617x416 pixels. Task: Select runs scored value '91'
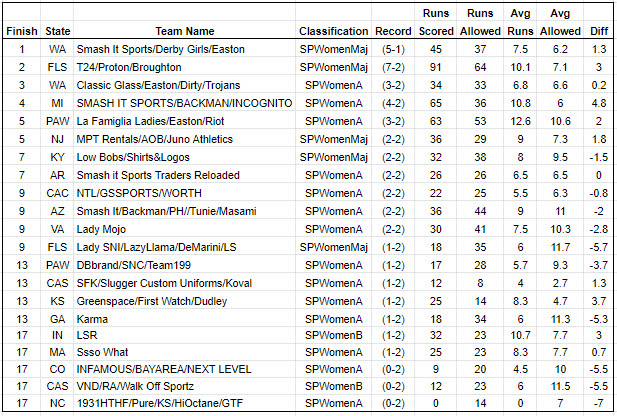point(436,67)
